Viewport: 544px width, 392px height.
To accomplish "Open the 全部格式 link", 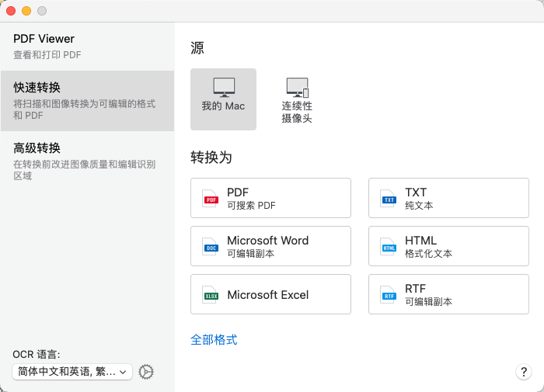I will [214, 339].
